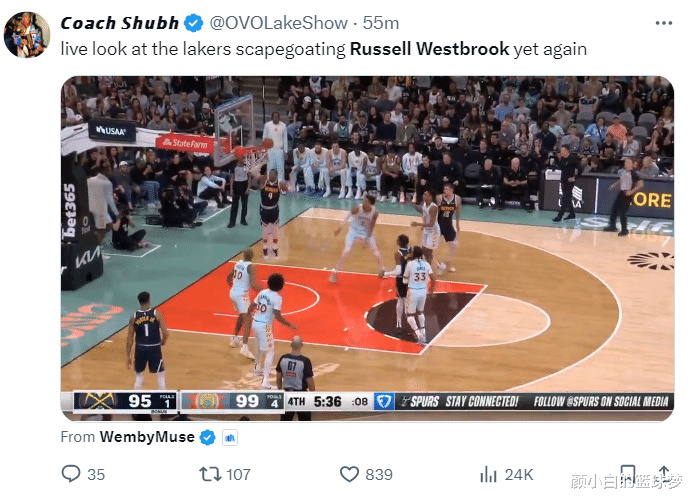The image size is (691, 500).
Task: Like the tweet with the heart icon
Action: (349, 474)
